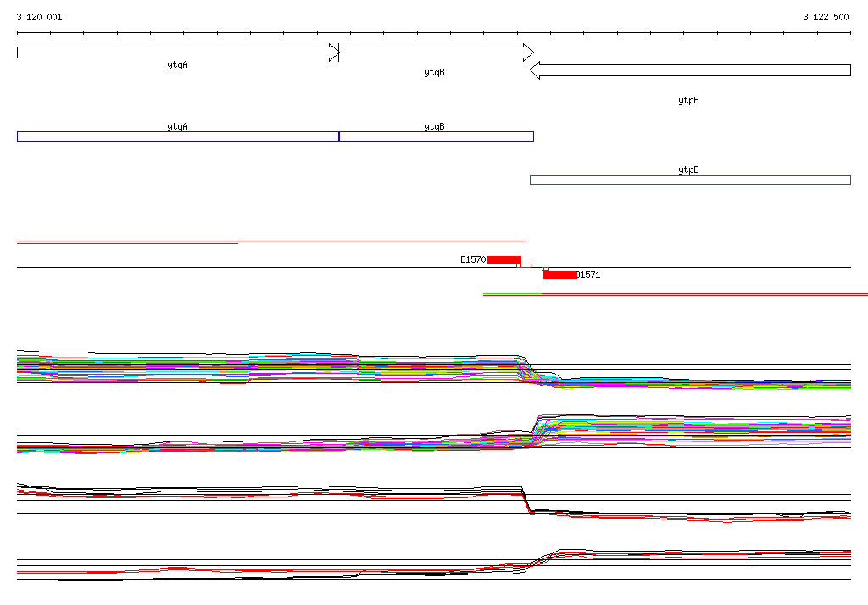
Task: Click the ytqA label under the arrow
Action: click(x=178, y=65)
